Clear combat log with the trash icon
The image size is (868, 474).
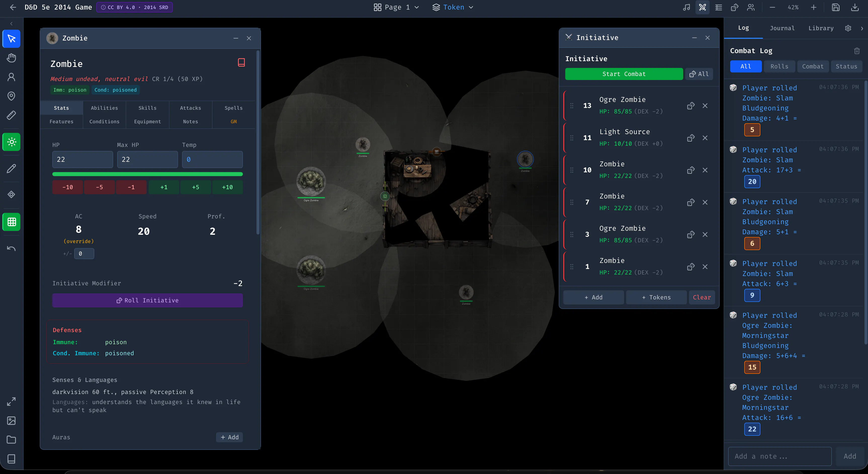(857, 51)
